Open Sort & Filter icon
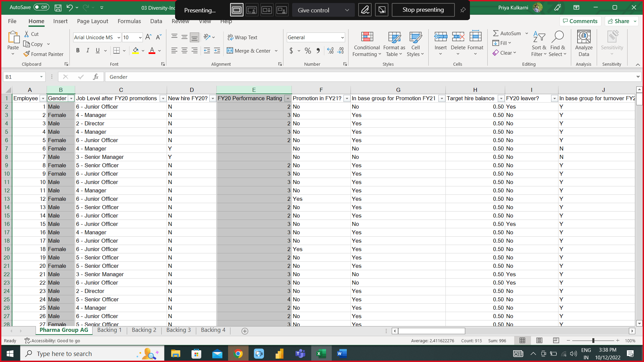This screenshot has height=362, width=644. tap(539, 44)
